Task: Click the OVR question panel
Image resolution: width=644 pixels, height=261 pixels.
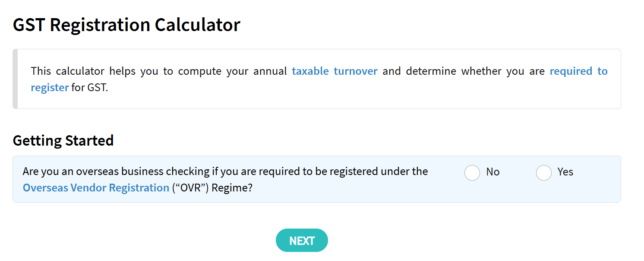Action: [x=319, y=179]
